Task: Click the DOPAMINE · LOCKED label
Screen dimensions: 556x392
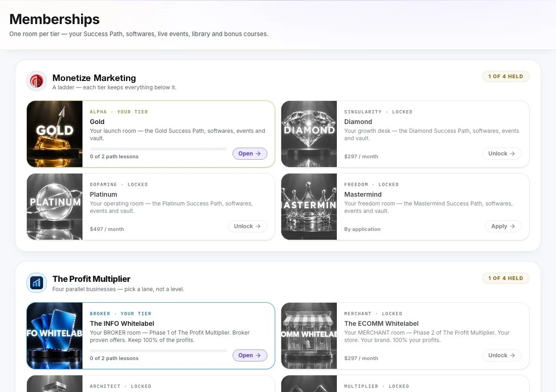Action: click(119, 185)
